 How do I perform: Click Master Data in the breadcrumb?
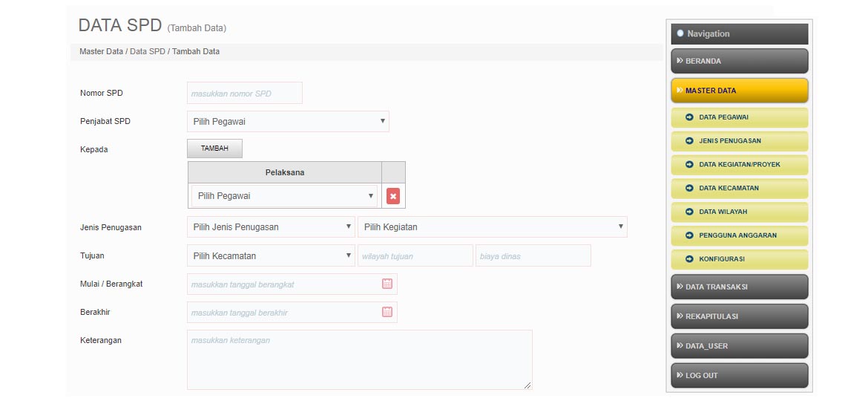pyautogui.click(x=102, y=51)
